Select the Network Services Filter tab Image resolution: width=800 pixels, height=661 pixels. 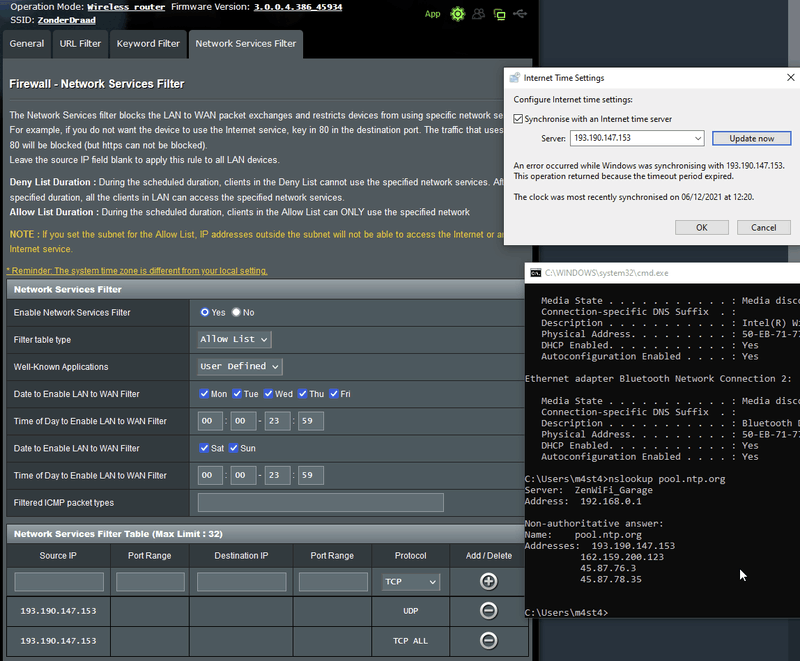(x=245, y=44)
